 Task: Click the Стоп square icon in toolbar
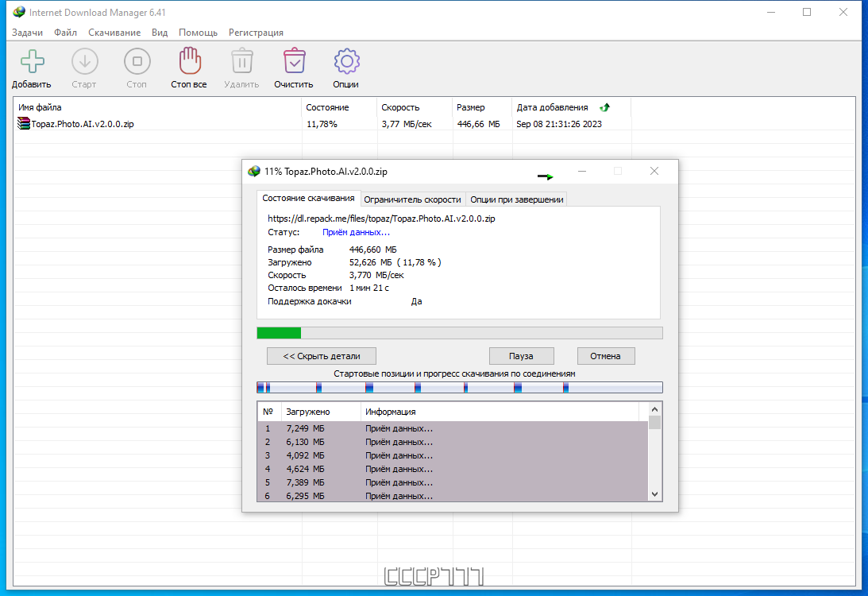[137, 61]
